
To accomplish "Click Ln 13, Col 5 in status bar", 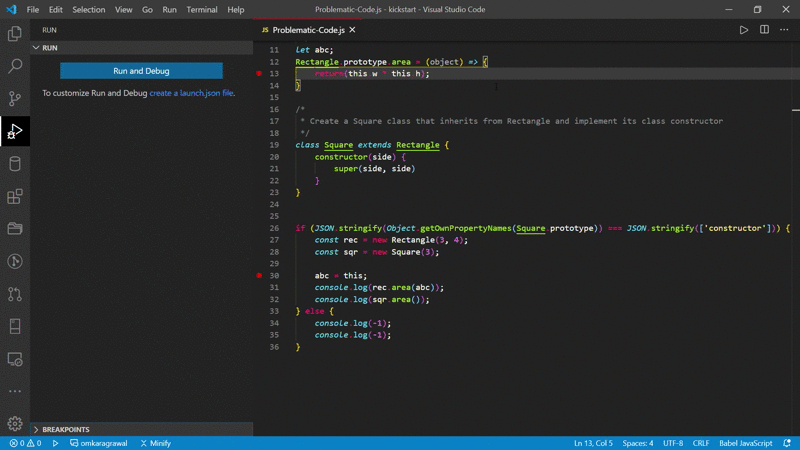I will 593,443.
